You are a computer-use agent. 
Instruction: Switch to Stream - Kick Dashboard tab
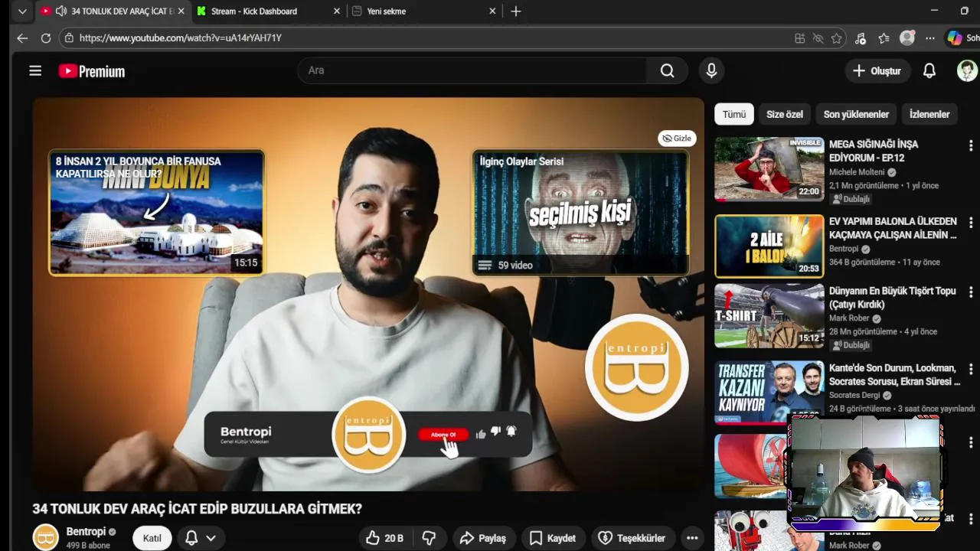(x=266, y=11)
